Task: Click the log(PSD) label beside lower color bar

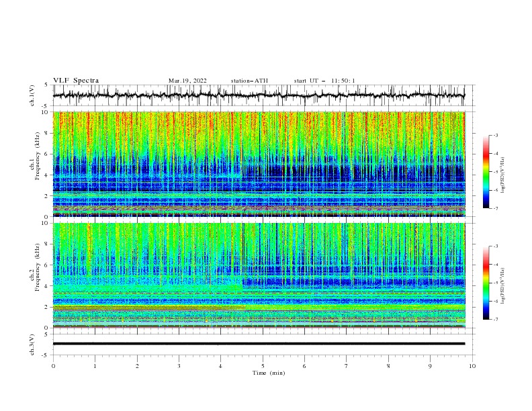Action: (503, 286)
